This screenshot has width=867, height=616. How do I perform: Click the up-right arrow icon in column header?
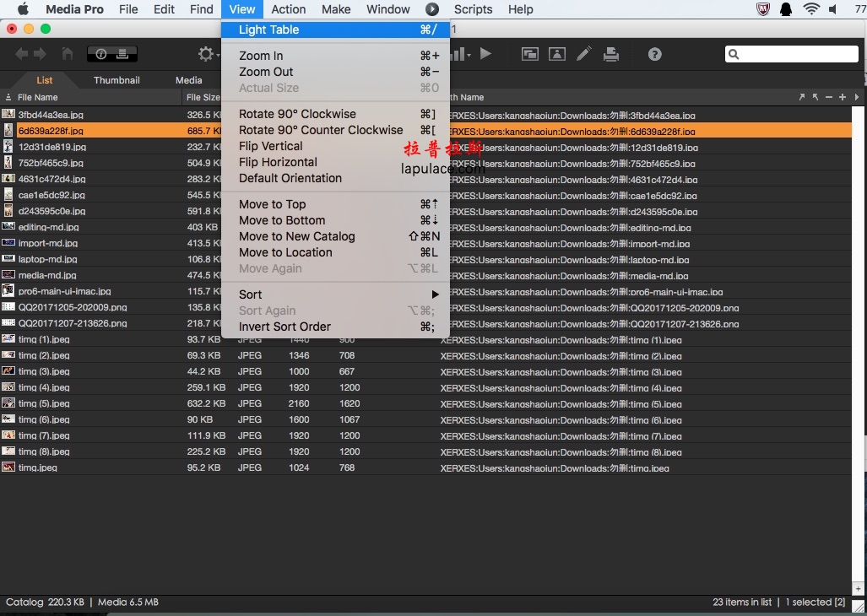pyautogui.click(x=802, y=97)
